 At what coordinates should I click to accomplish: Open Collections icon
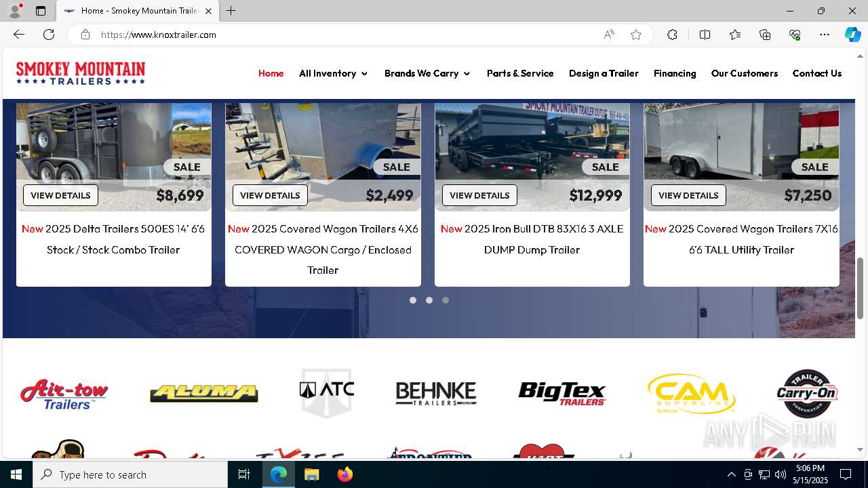(765, 35)
